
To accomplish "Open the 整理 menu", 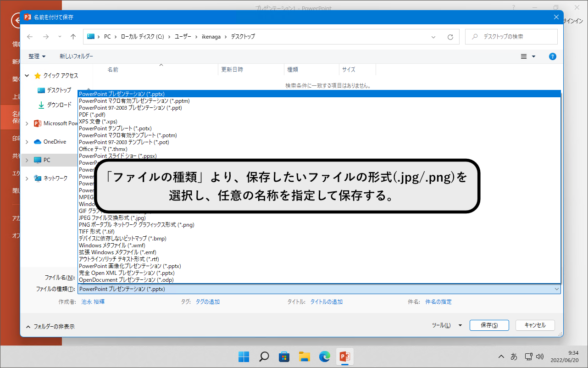I will (x=36, y=56).
